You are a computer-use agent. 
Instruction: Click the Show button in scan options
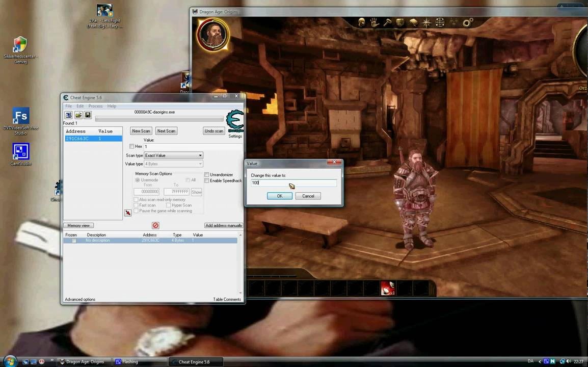[197, 192]
